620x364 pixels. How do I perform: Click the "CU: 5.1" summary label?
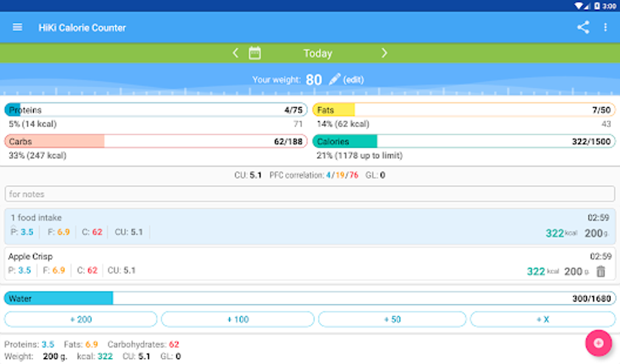[248, 175]
